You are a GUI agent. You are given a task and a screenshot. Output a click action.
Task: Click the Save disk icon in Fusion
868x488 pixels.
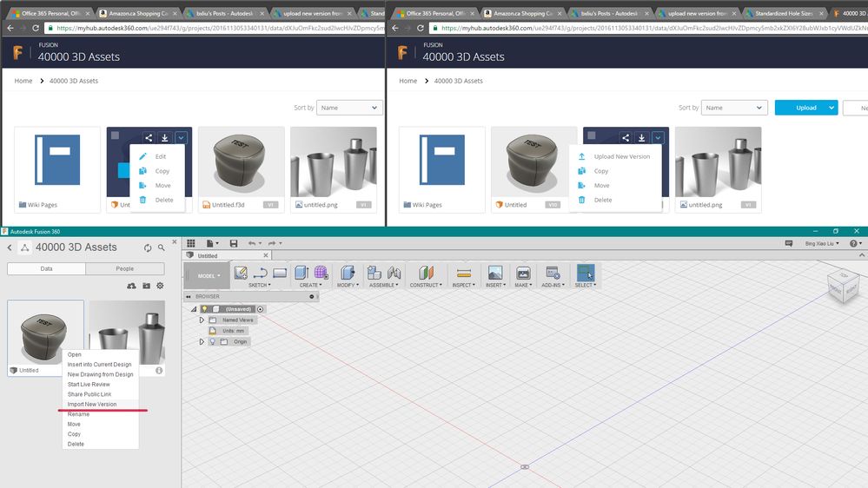(x=234, y=243)
